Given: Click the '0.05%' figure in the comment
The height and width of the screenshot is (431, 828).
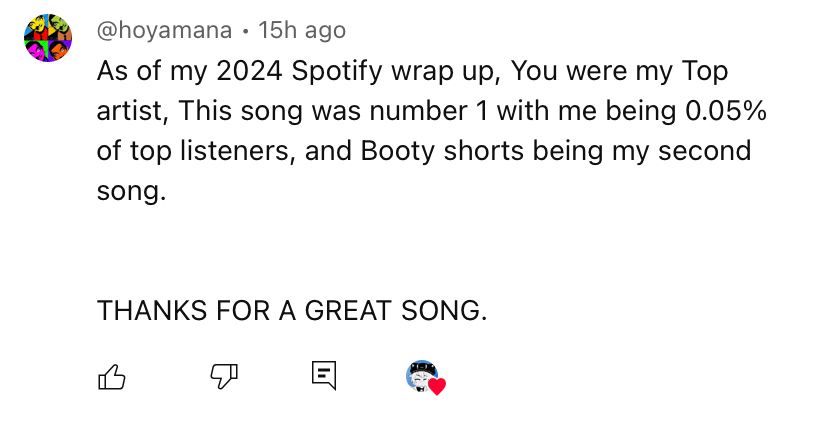Looking at the screenshot, I should [x=726, y=111].
